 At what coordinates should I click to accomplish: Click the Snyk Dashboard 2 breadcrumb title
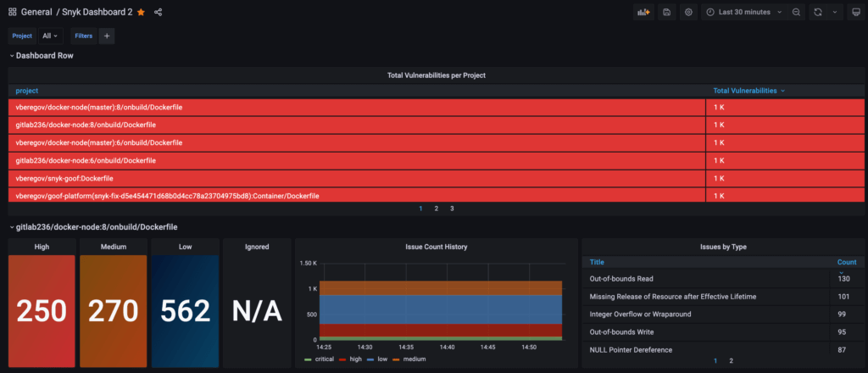(97, 12)
